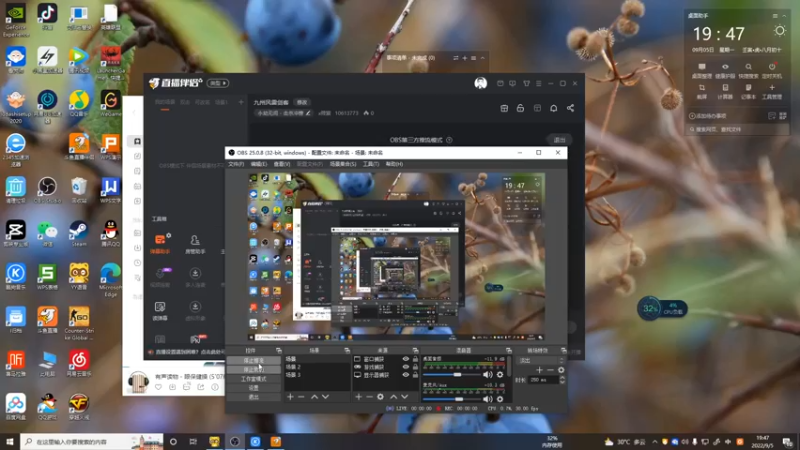Open OBS File menu
The image size is (800, 450).
point(236,164)
